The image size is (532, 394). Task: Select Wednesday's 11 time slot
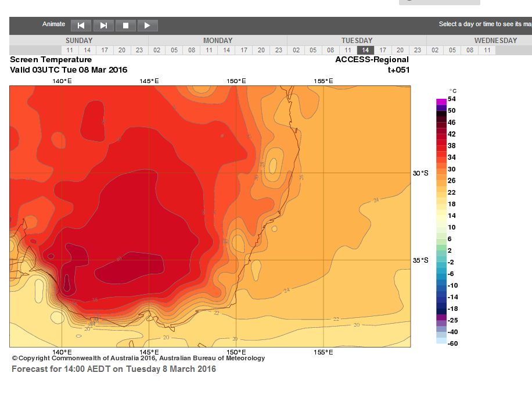tap(487, 50)
